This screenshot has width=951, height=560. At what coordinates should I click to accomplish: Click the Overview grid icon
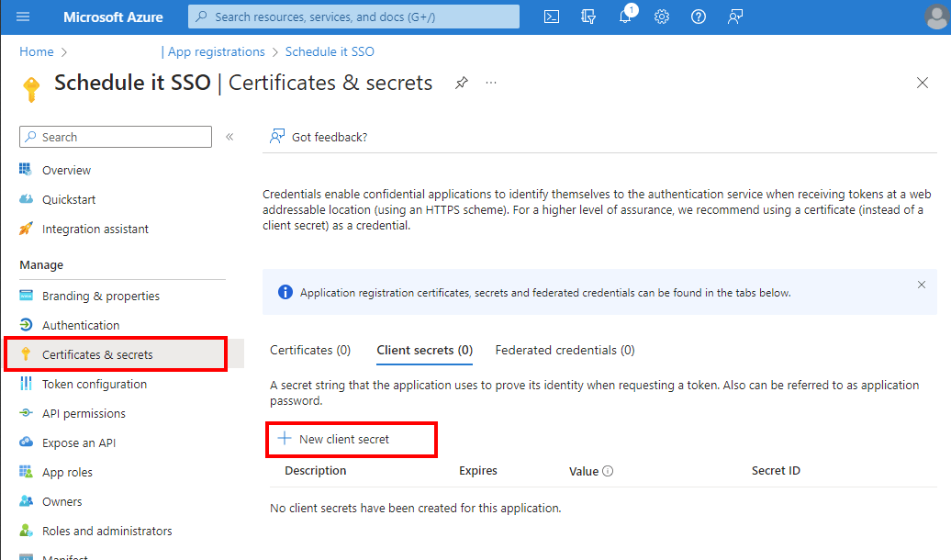coord(26,169)
